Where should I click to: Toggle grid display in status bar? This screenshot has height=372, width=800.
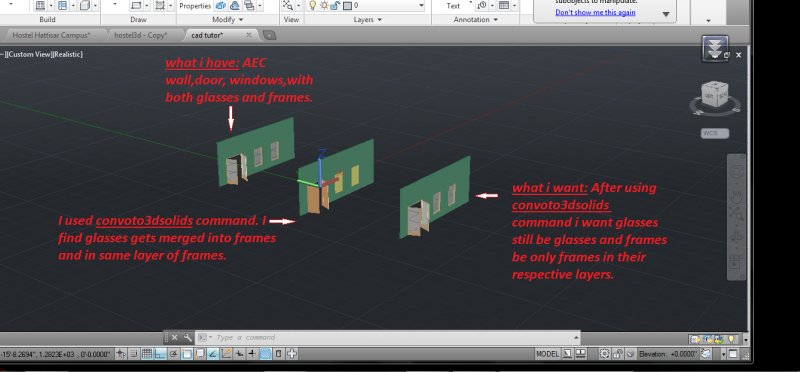point(147,354)
